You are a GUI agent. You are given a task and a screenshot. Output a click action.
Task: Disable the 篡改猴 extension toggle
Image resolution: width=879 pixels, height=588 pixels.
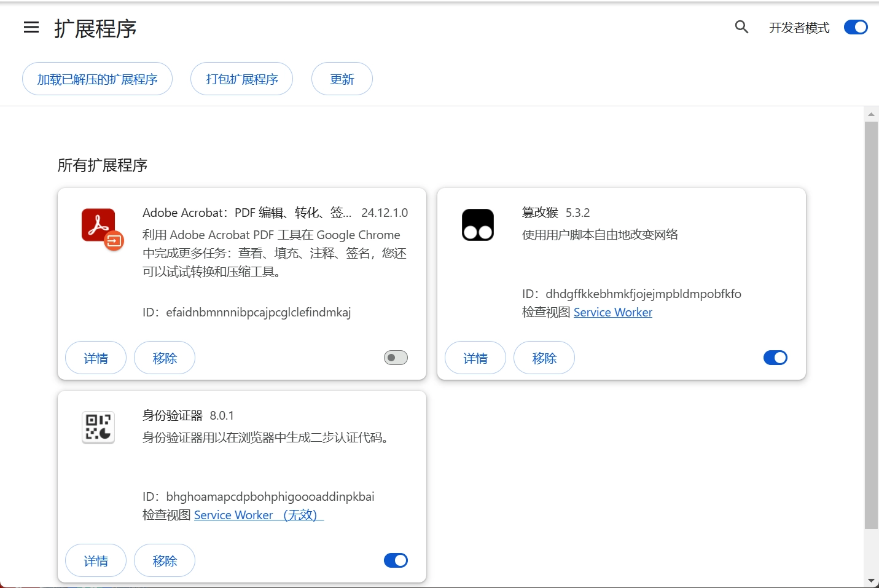tap(775, 358)
